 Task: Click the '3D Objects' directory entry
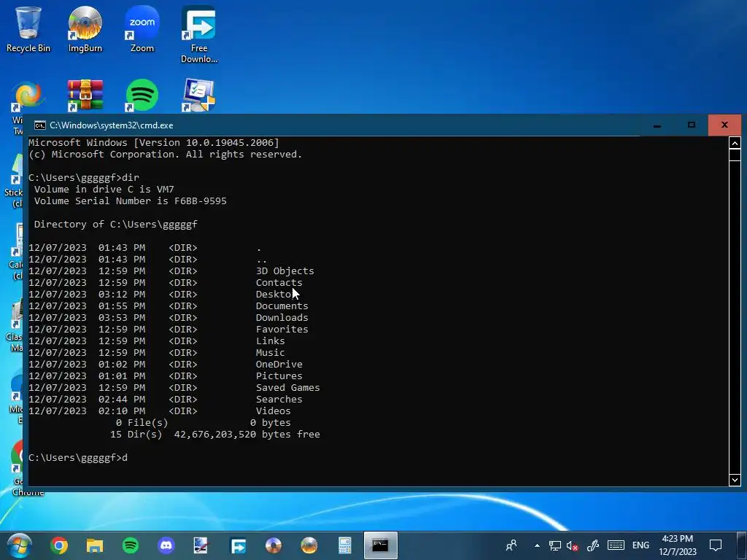pyautogui.click(x=285, y=271)
